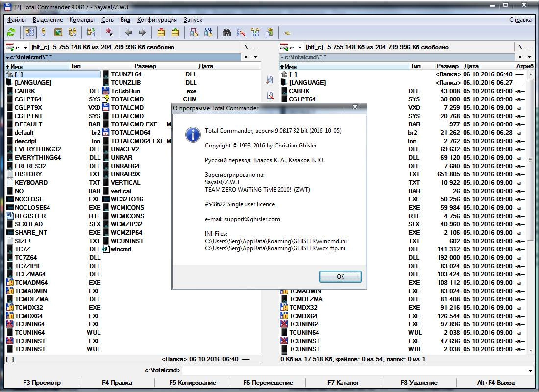Go forward with the right arrow icon
The width and height of the screenshot is (539, 392).
click(x=142, y=33)
